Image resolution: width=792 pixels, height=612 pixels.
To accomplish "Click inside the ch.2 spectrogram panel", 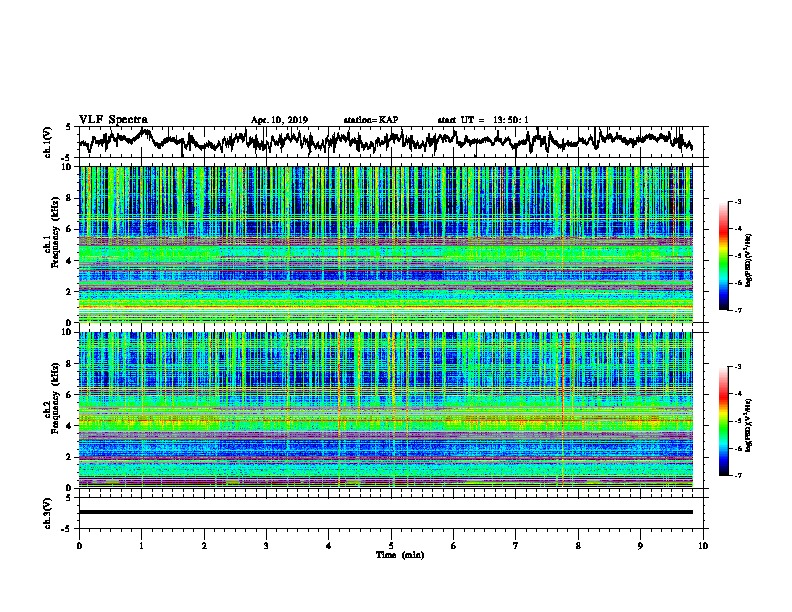I will coord(385,410).
